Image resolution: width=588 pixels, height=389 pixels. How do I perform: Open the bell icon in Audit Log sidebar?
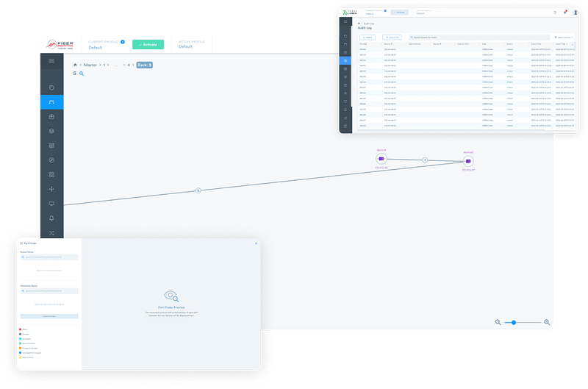point(345,110)
